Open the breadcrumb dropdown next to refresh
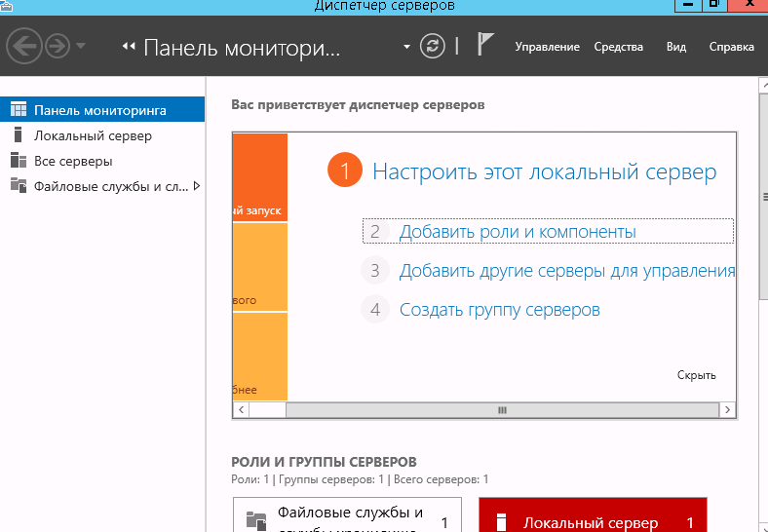Screen dimensions: 768x532 coord(406,47)
